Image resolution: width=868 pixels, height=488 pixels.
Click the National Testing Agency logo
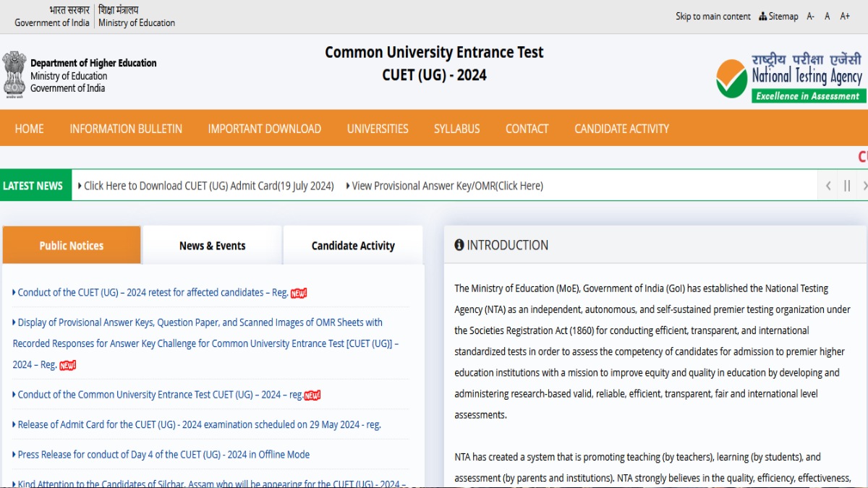click(790, 77)
